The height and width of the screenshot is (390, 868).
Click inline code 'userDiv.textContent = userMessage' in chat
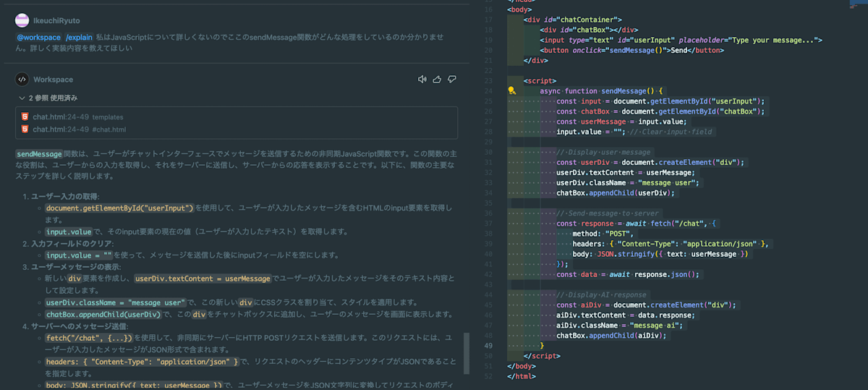click(203, 279)
